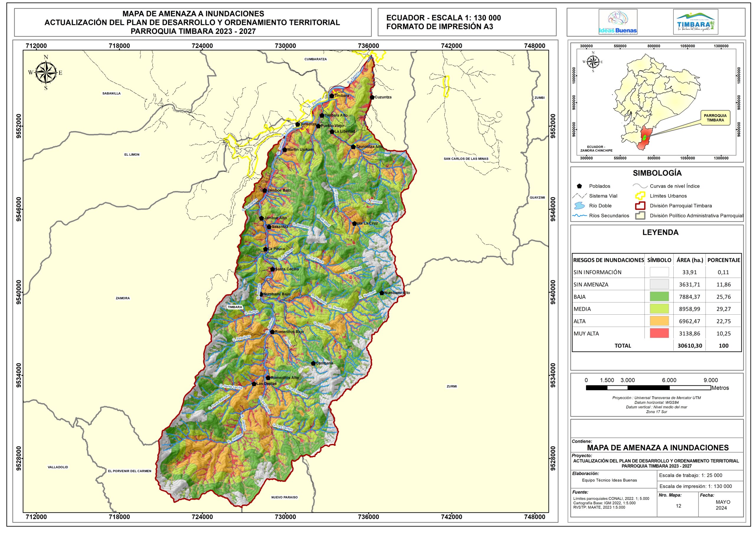
Task: Click the División Parroquial Timbara red symbol
Action: point(640,206)
